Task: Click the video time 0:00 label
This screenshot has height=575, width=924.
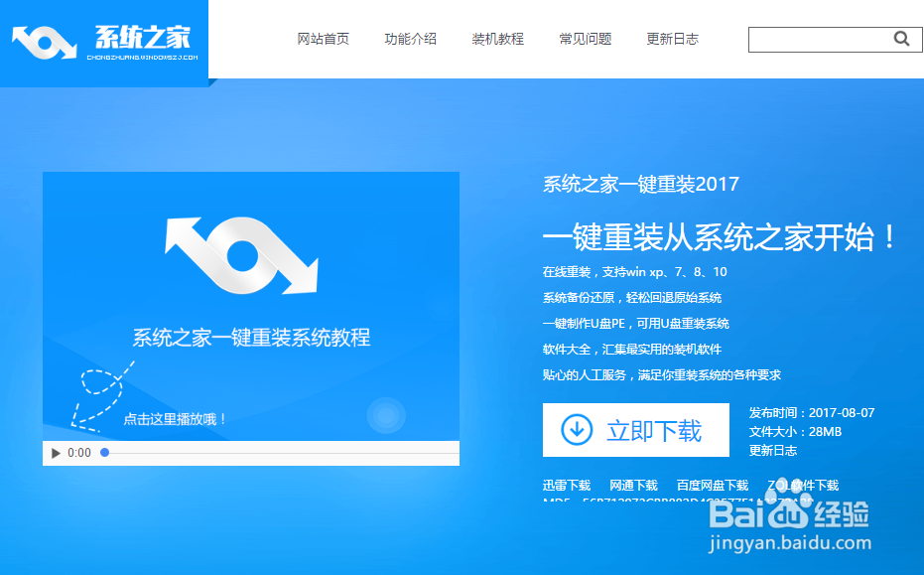Action: coord(79,453)
